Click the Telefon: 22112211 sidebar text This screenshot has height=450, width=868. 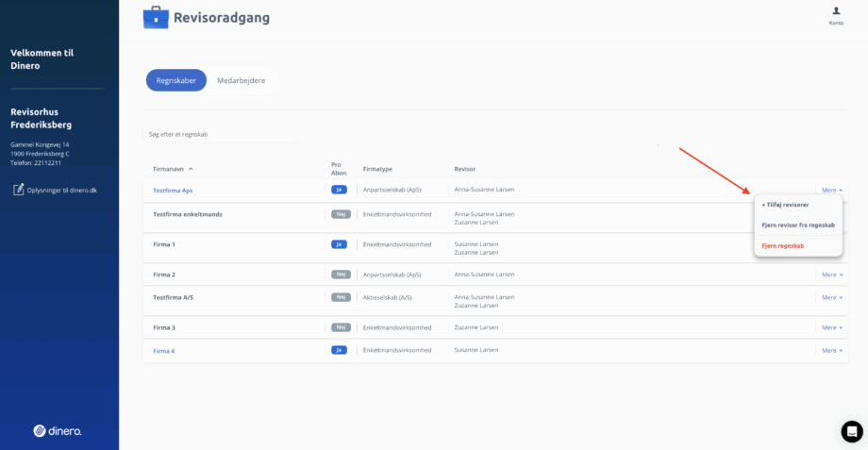tap(36, 162)
